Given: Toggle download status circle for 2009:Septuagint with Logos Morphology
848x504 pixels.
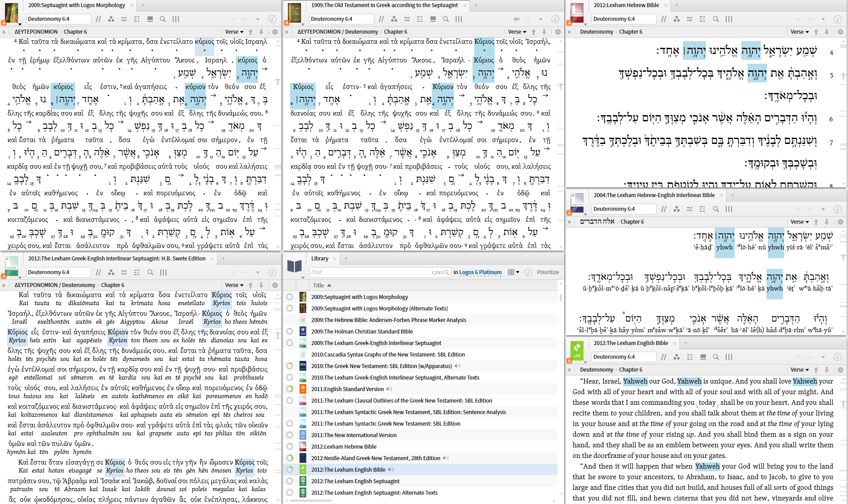Looking at the screenshot, I should coord(290,297).
